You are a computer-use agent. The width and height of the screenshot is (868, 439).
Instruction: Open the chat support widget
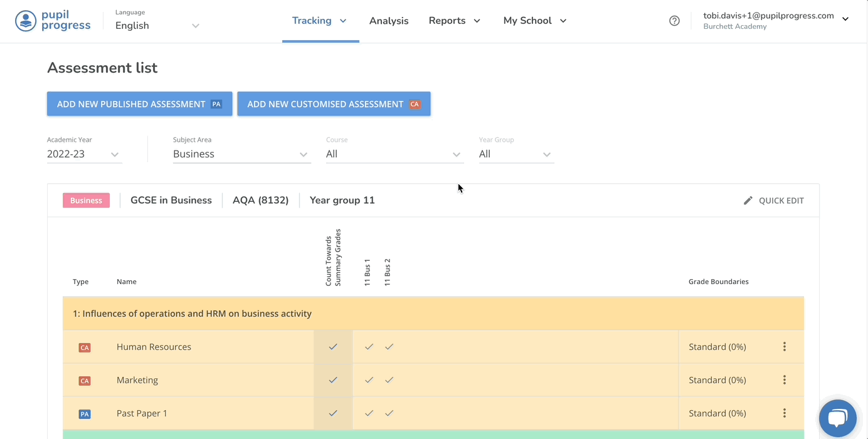(837, 418)
